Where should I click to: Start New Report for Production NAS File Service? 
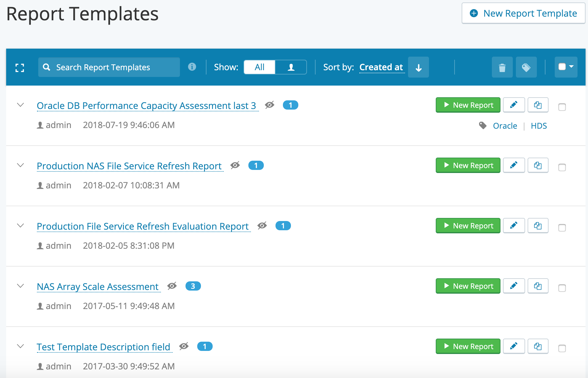click(468, 165)
